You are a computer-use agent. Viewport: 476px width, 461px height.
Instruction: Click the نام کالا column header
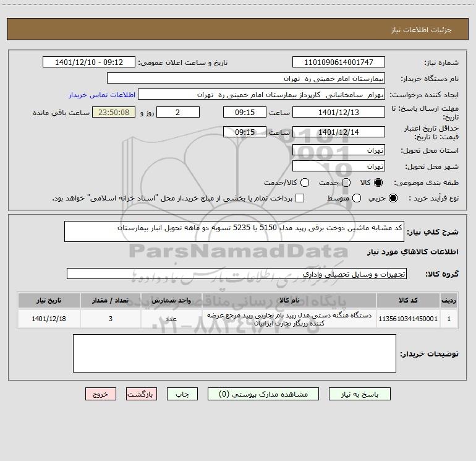click(289, 301)
